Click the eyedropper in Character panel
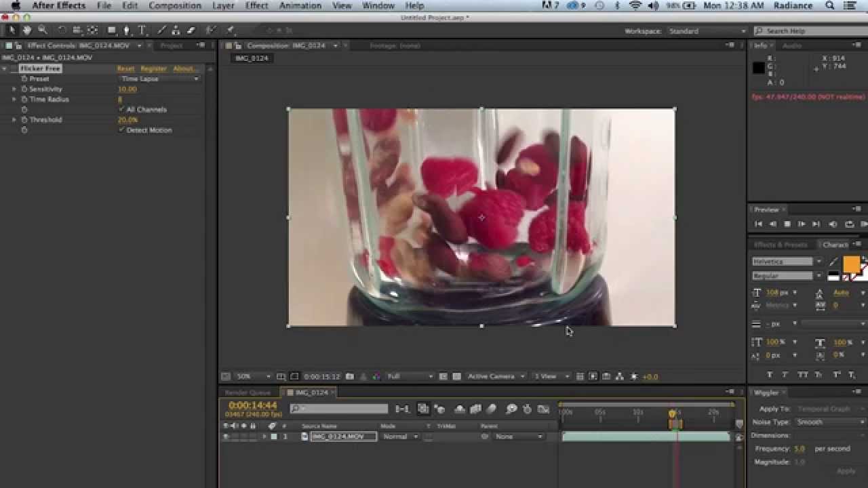 (833, 262)
